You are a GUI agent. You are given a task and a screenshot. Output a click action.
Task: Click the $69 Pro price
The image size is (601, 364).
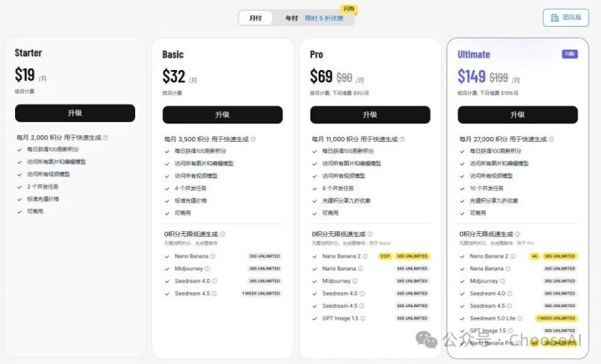tap(321, 76)
